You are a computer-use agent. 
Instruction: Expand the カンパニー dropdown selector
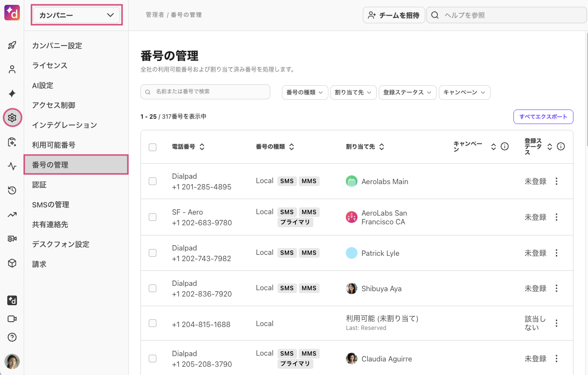(x=76, y=16)
